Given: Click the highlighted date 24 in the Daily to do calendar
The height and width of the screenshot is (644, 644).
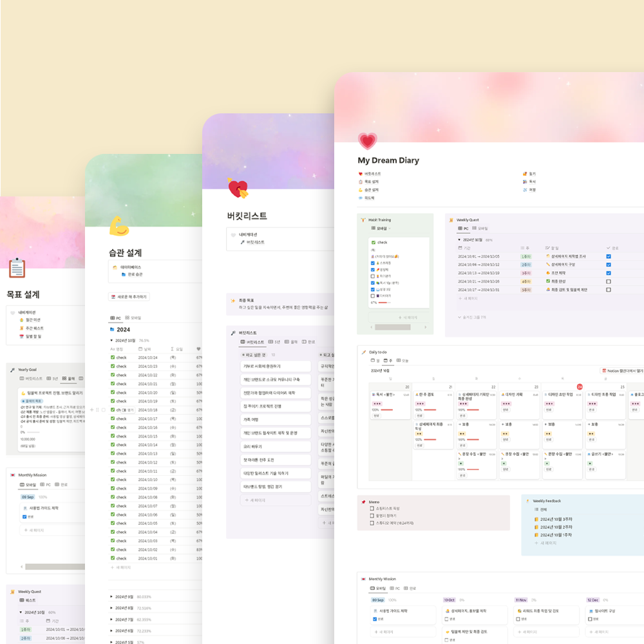Looking at the screenshot, I should [580, 386].
